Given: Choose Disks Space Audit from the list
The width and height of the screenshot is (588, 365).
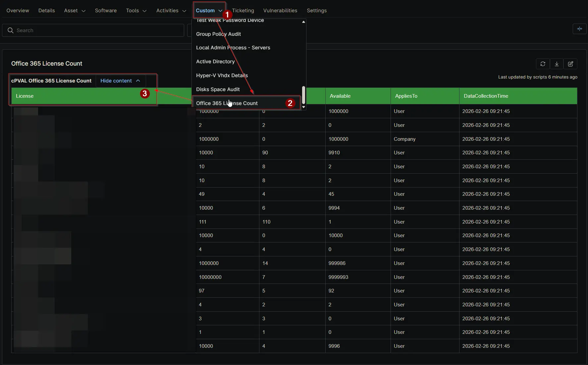Looking at the screenshot, I should [x=218, y=89].
